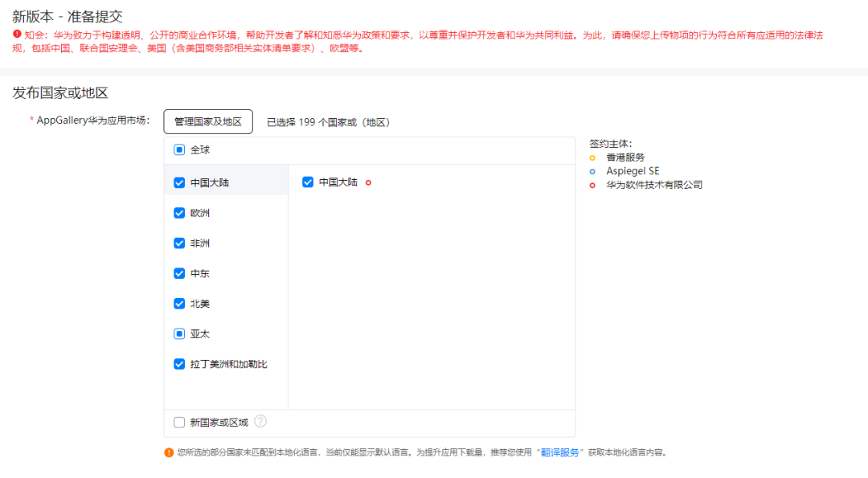Click the blue circle beside Aspiegel SE

click(x=592, y=171)
